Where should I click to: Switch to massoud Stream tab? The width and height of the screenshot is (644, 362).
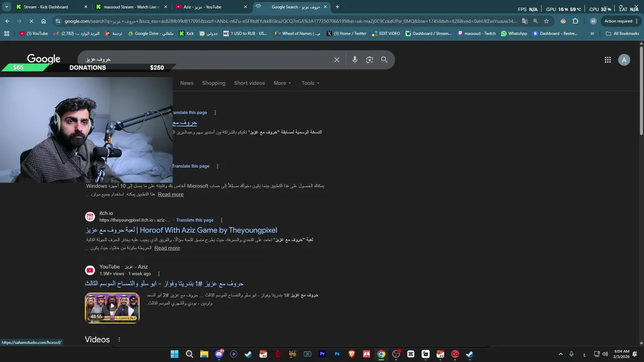coord(131,7)
